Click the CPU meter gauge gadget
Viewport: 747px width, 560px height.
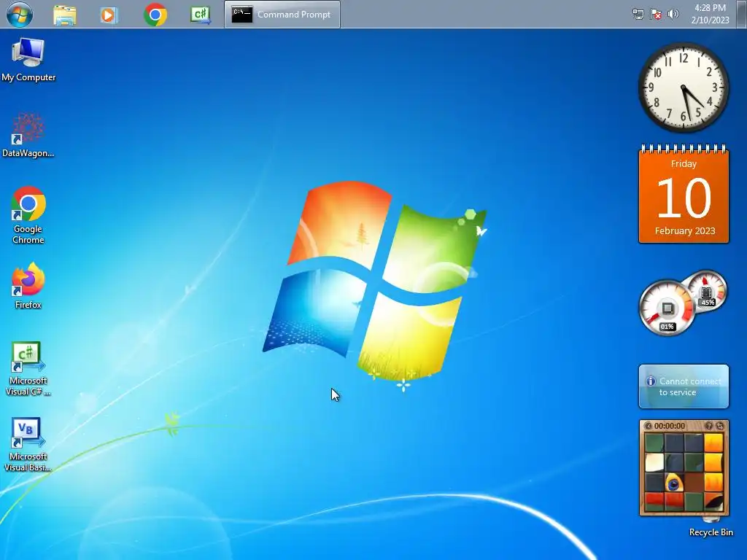point(667,308)
